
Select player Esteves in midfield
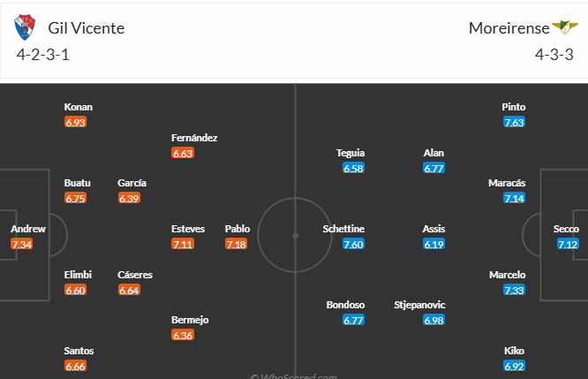pos(188,229)
